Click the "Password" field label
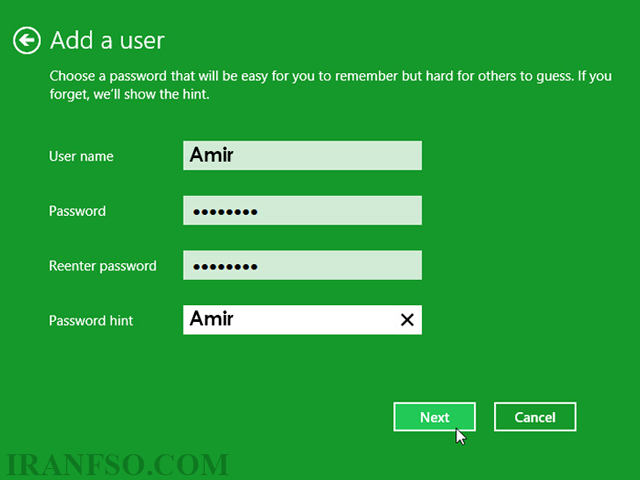 click(x=77, y=211)
